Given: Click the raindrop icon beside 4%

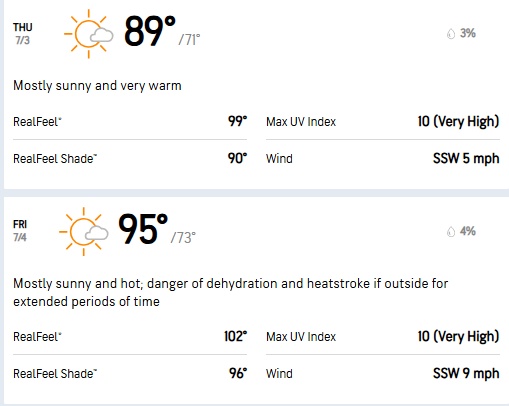Looking at the screenshot, I should [x=451, y=231].
